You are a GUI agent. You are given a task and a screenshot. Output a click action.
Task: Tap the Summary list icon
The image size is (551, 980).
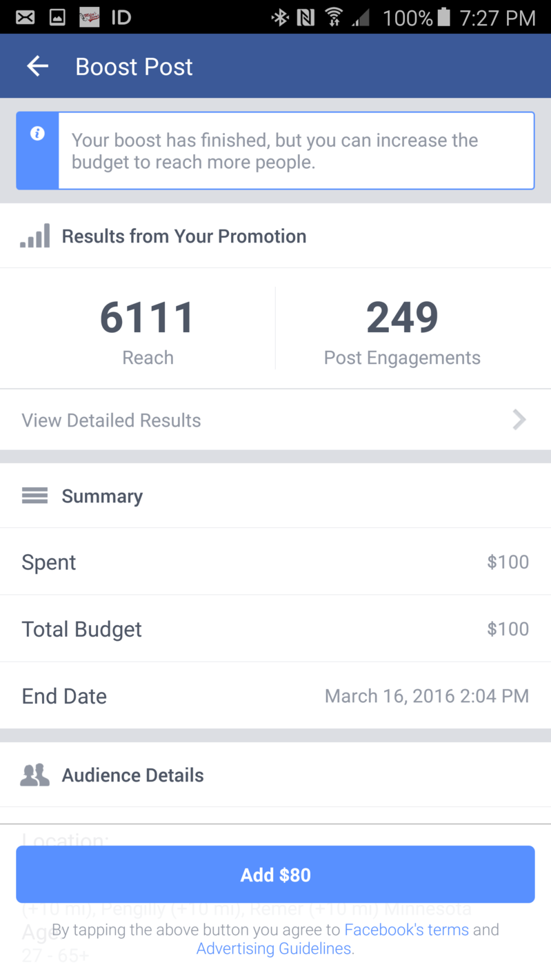[34, 496]
